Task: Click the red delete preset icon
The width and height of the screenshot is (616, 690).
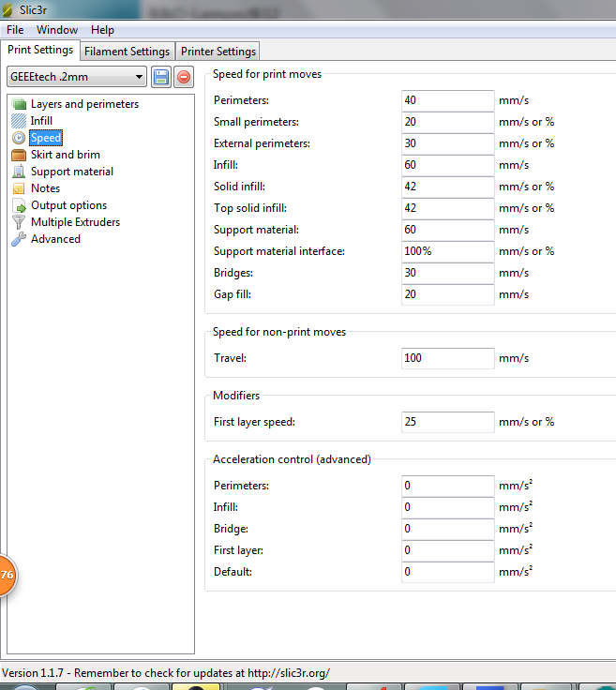Action: [x=184, y=77]
